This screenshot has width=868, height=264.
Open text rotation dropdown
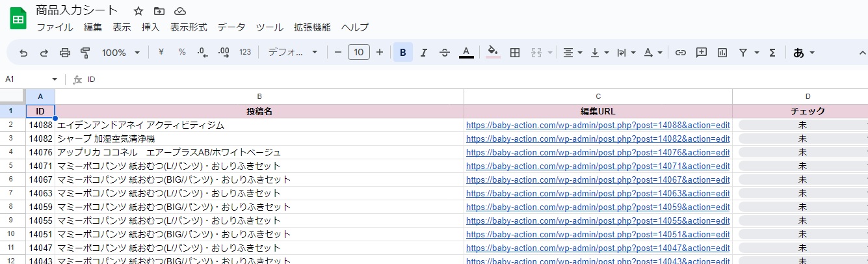click(652, 53)
